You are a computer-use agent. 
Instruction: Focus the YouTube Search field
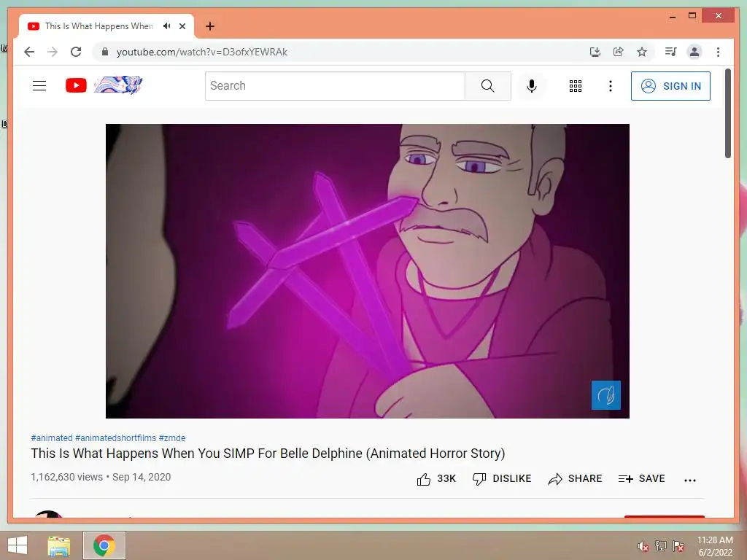point(335,86)
